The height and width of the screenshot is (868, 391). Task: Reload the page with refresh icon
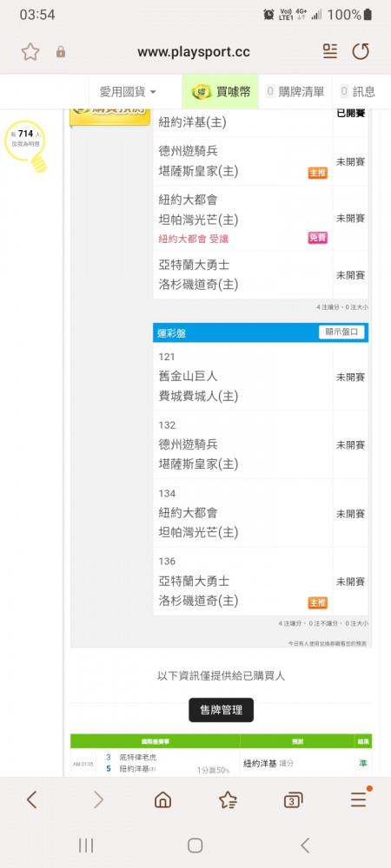coord(361,51)
